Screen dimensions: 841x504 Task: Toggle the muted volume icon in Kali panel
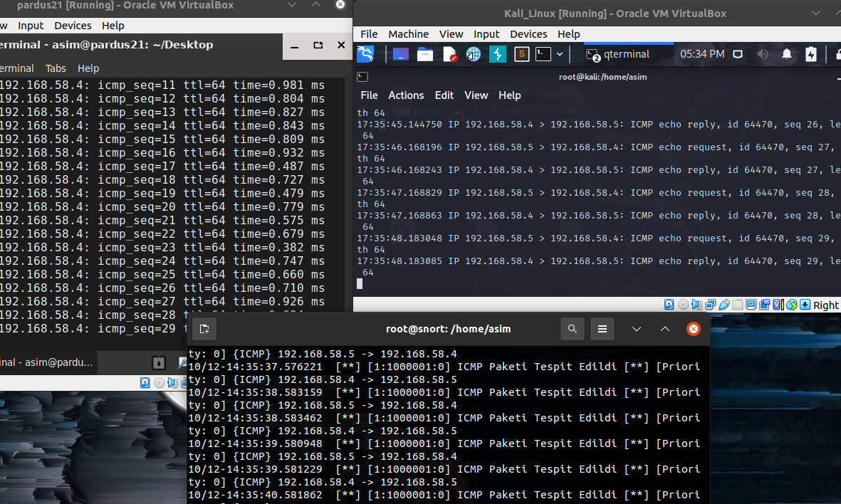point(762,54)
